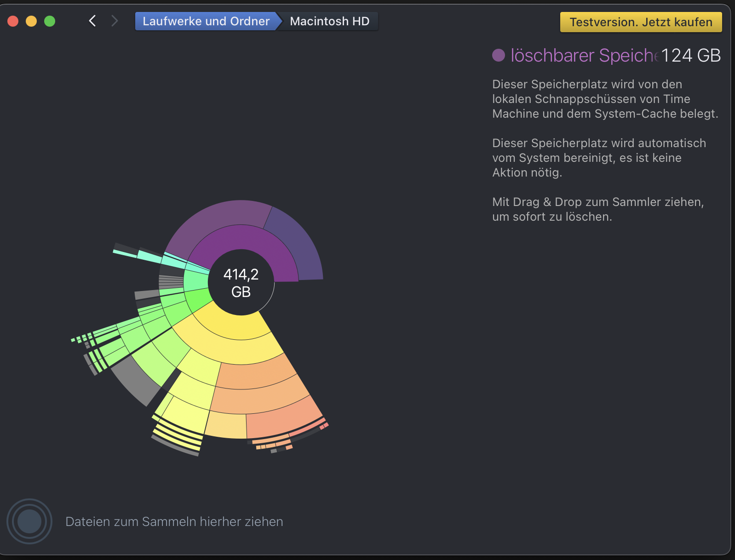This screenshot has height=560, width=735.
Task: Select the Laufwerke und Ordner breadcrumb
Action: 206,21
